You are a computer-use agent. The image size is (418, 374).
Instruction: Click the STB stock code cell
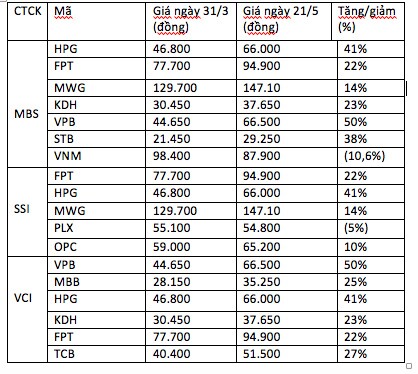[x=96, y=139]
